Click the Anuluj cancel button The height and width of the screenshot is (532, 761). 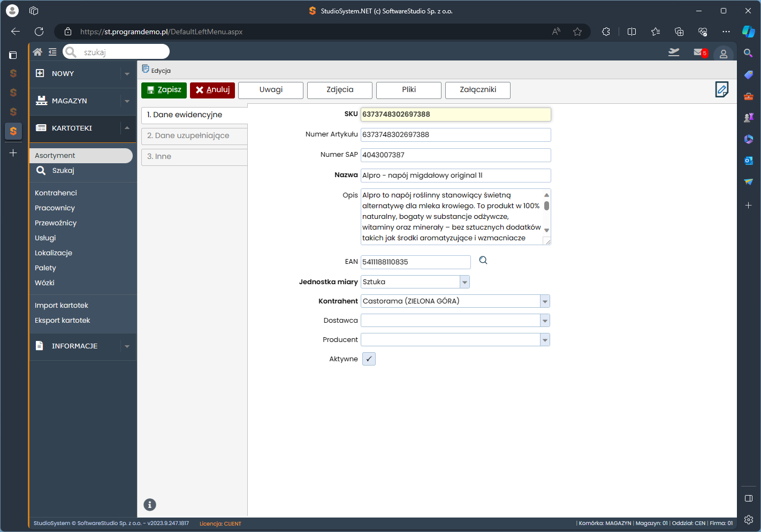(212, 90)
